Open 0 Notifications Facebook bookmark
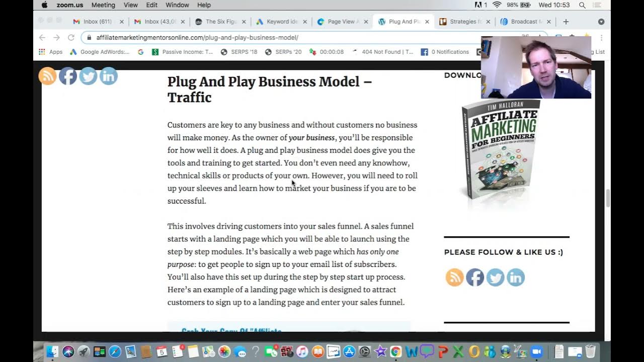This screenshot has width=644, height=362. coord(445,52)
